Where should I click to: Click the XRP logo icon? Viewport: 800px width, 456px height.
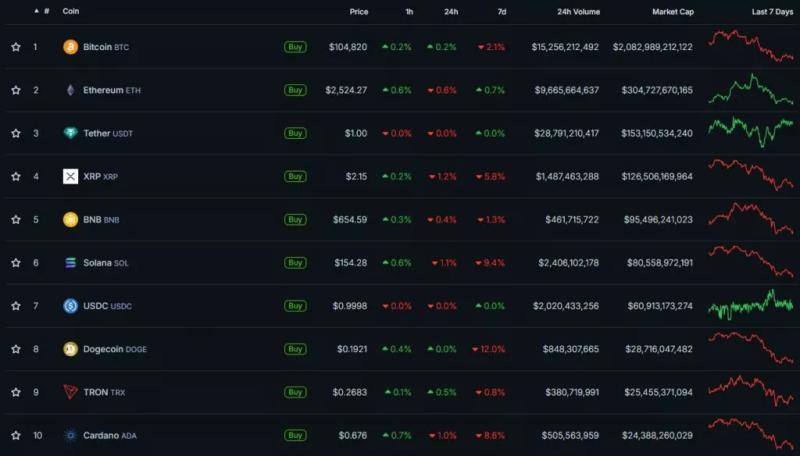(x=70, y=176)
